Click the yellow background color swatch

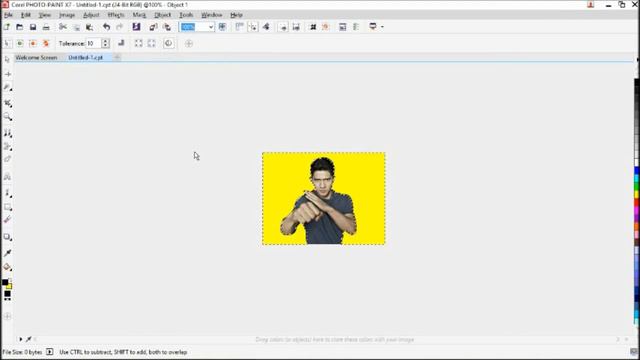pyautogui.click(x=9, y=286)
